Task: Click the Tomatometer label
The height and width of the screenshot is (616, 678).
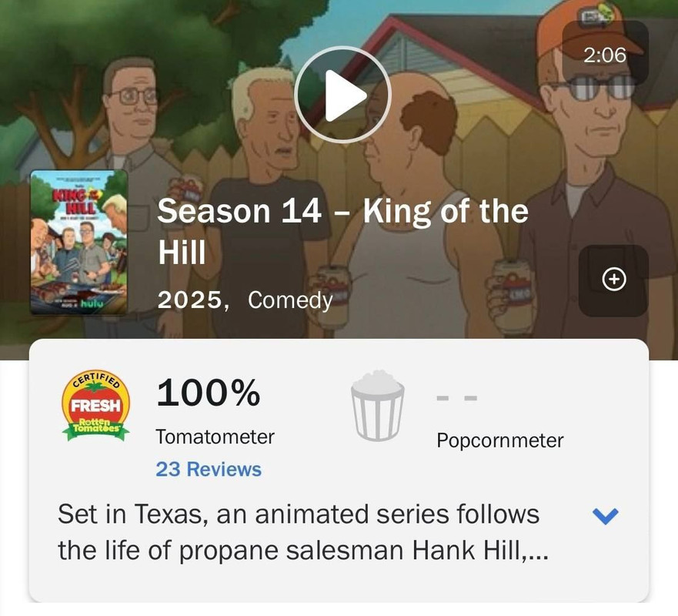Action: coord(215,437)
